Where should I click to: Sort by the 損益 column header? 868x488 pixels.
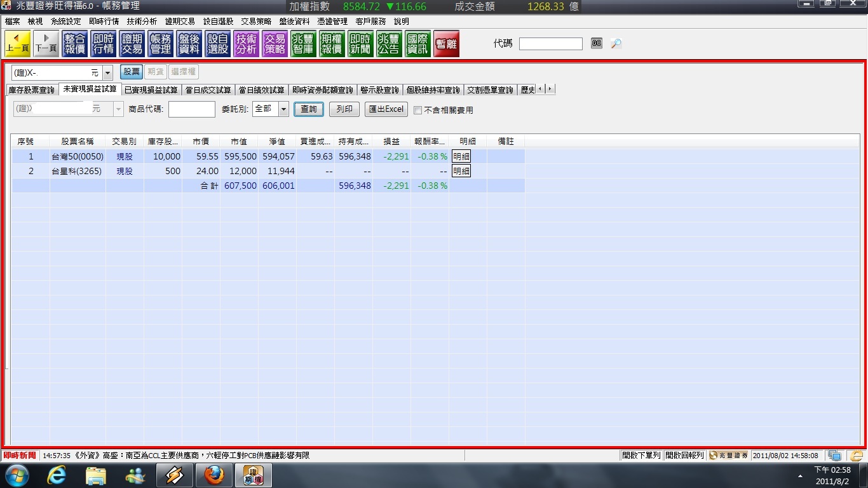391,141
